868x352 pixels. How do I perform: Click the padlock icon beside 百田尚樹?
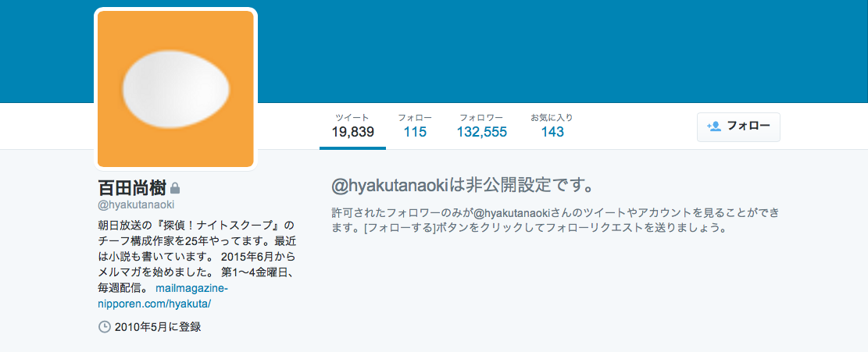(176, 188)
